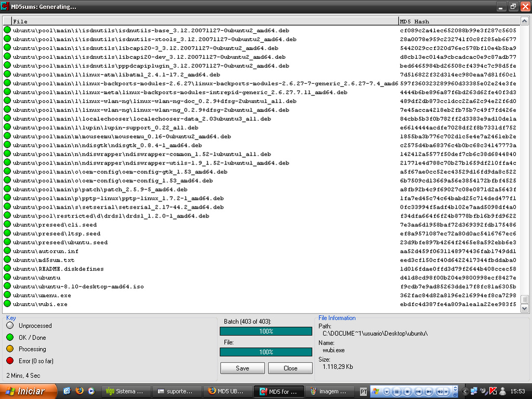The width and height of the screenshot is (532, 399).
Task: Click the MD5 for... taskbar button
Action: coord(278,391)
